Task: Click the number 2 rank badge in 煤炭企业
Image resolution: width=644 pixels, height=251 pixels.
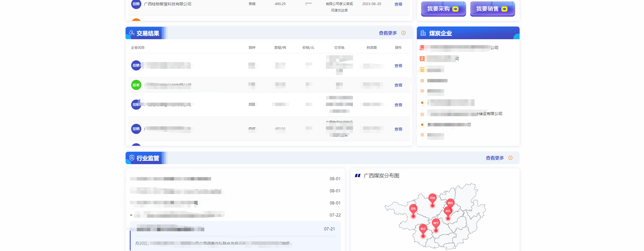Action: [x=422, y=59]
